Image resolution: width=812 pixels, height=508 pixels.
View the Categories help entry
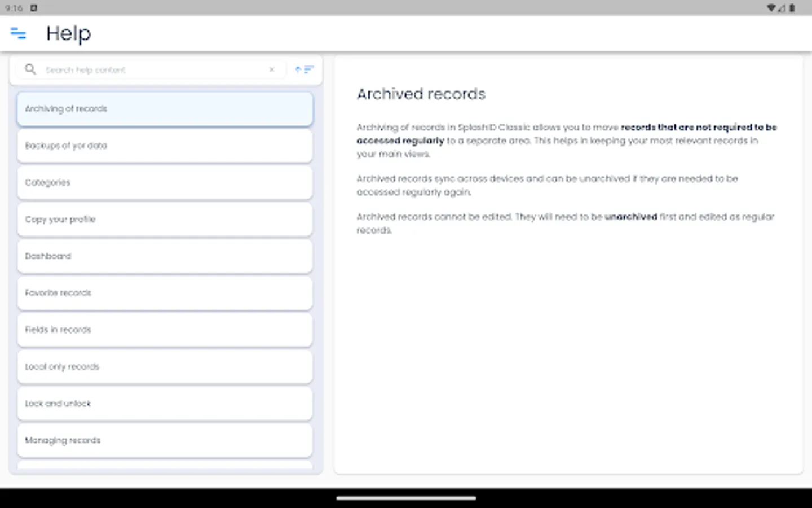pyautogui.click(x=164, y=182)
